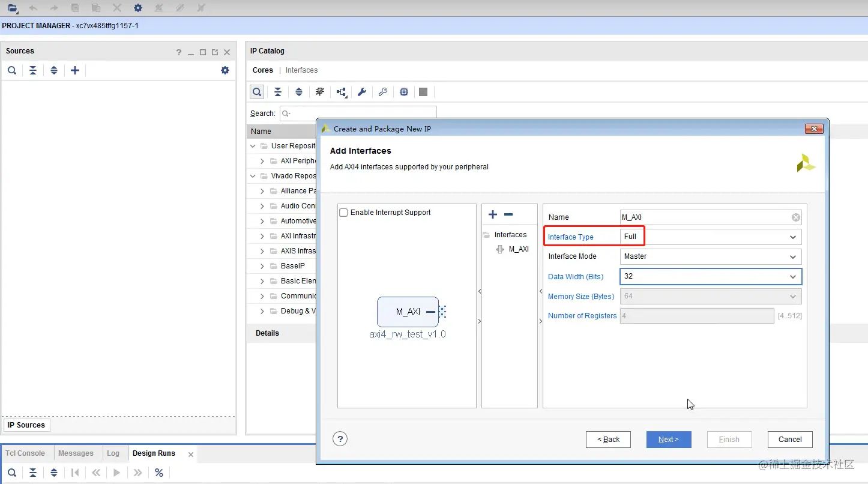Screen dimensions: 868x484
Task: Switch to the Tcl Console tab
Action: [x=25, y=453]
